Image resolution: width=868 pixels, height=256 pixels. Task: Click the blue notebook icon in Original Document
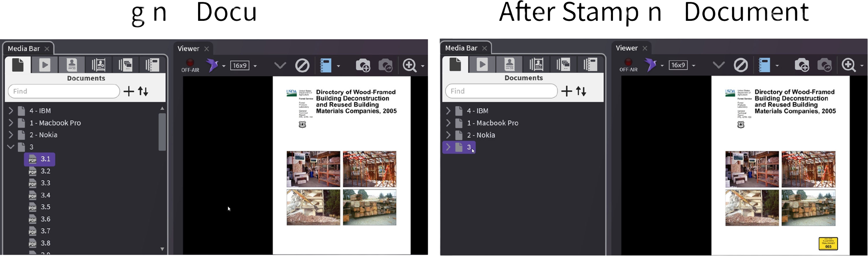(x=326, y=65)
